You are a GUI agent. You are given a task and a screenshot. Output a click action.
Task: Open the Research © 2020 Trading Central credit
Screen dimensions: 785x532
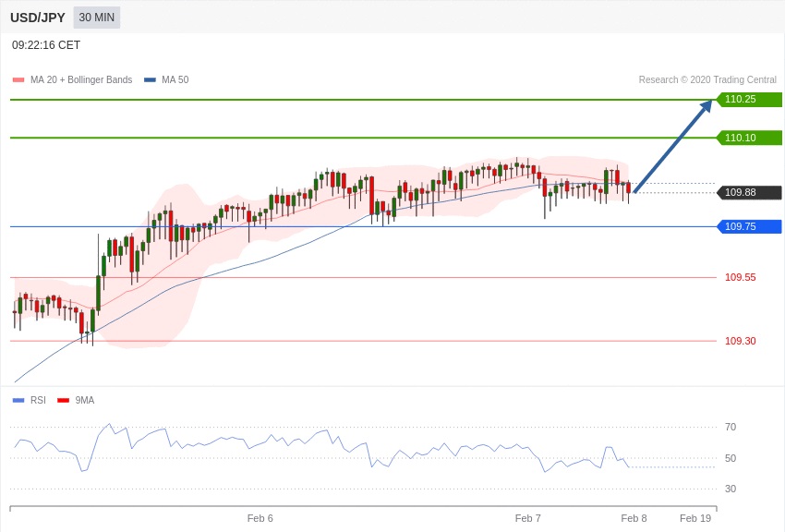(x=707, y=80)
